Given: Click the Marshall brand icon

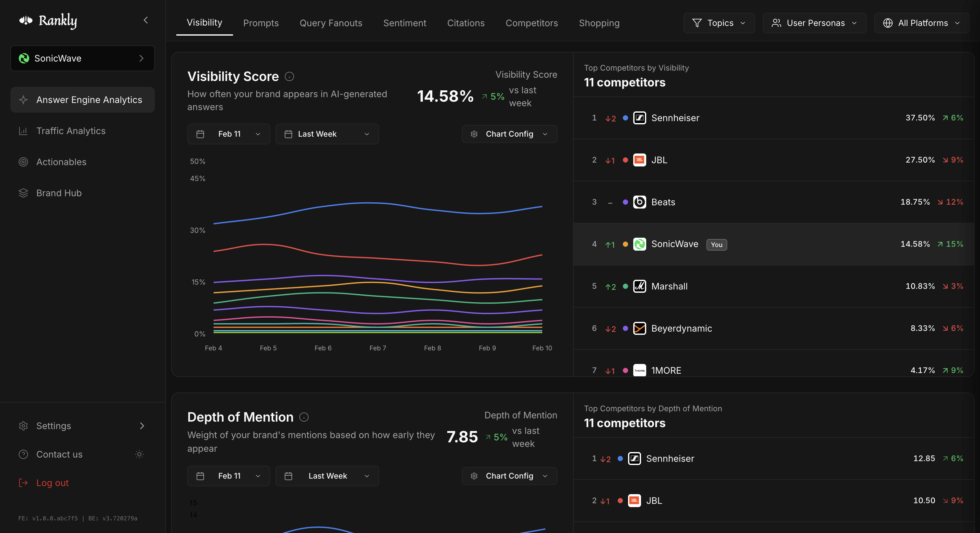Looking at the screenshot, I should [x=639, y=286].
